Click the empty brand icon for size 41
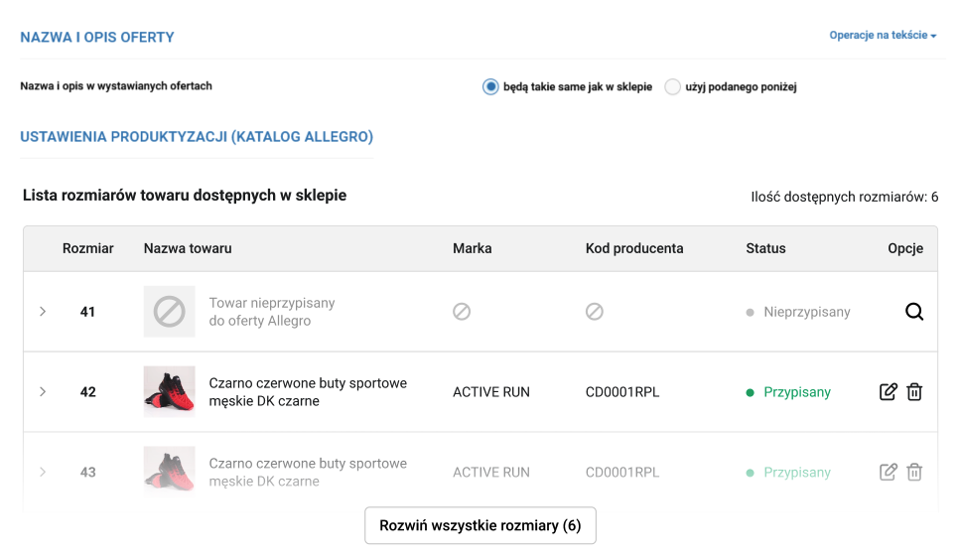Image resolution: width=960 pixels, height=560 pixels. [462, 312]
